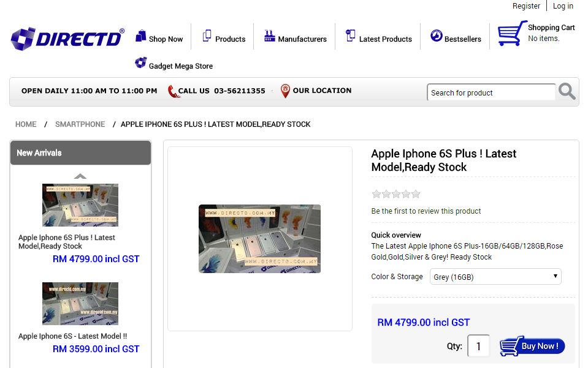Viewport: 588px width, 368px height.
Task: Click the Manufacturers factory icon
Action: (270, 36)
